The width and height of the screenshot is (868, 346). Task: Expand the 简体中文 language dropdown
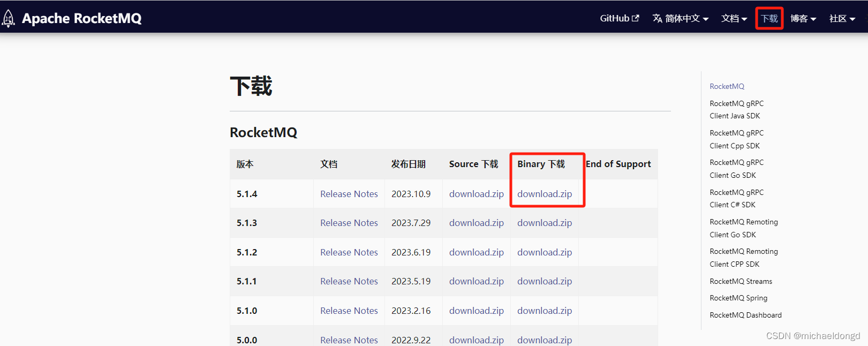pyautogui.click(x=681, y=18)
